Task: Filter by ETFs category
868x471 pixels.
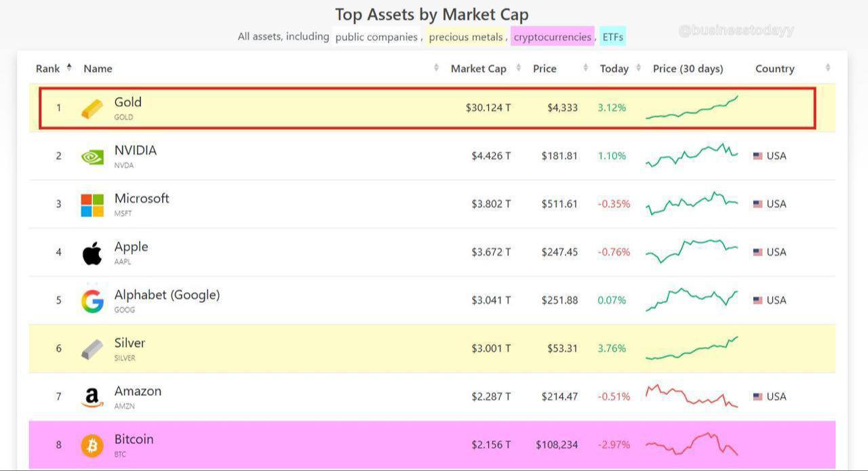Action: [x=612, y=37]
